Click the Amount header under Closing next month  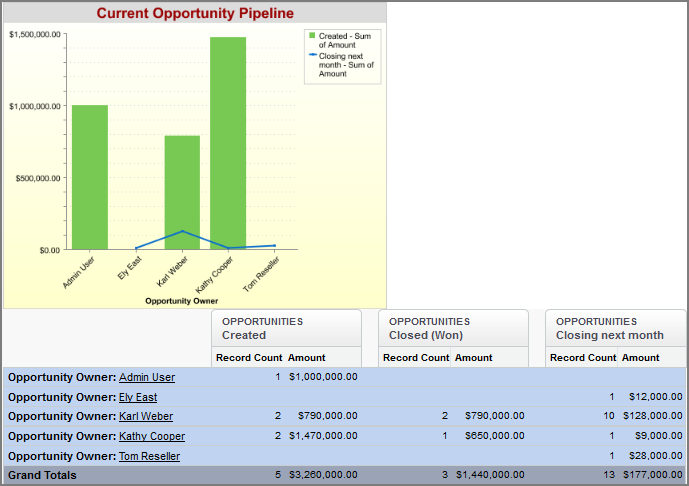(641, 357)
